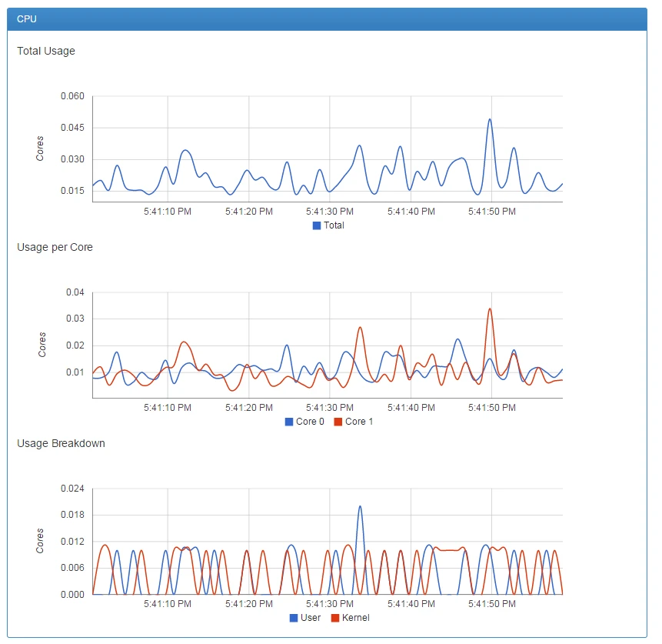
Task: Select the Core 0 legend label
Action: pyautogui.click(x=311, y=422)
